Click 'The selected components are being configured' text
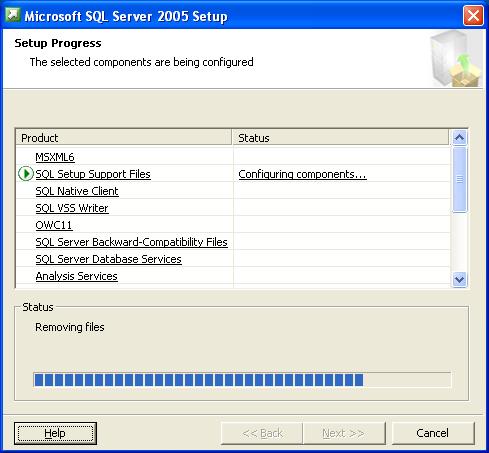 pos(142,62)
